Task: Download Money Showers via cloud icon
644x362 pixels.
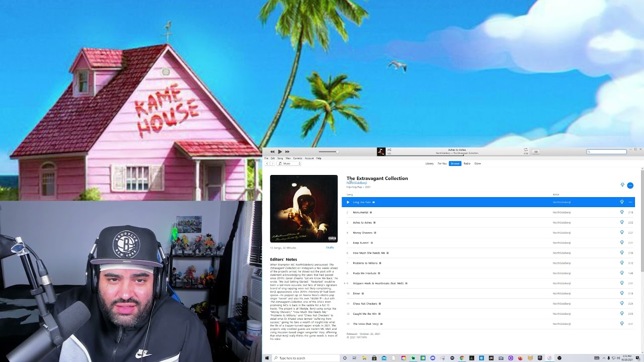Action: [x=622, y=233]
